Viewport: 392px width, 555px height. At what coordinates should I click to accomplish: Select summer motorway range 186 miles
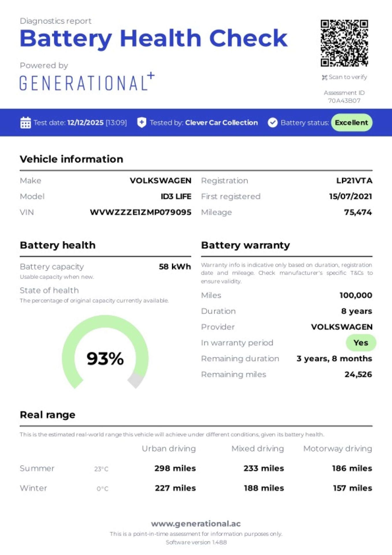point(352,468)
